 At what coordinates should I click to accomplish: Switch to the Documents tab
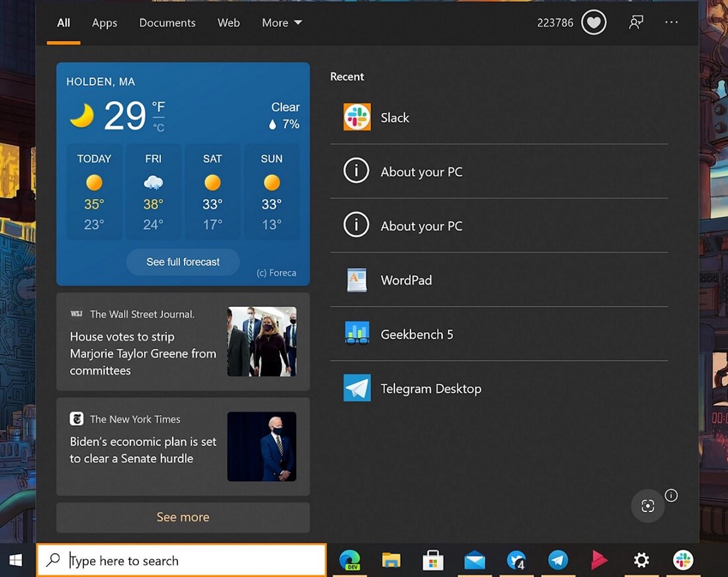point(167,23)
